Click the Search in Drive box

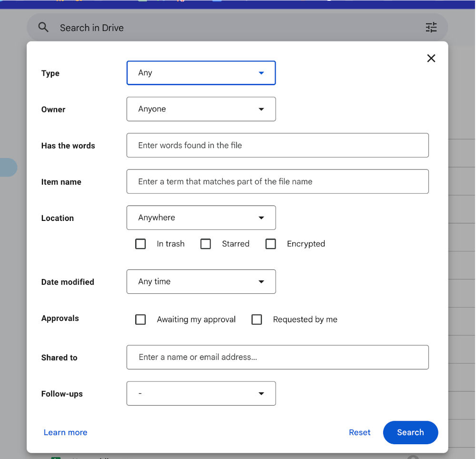[x=237, y=27]
